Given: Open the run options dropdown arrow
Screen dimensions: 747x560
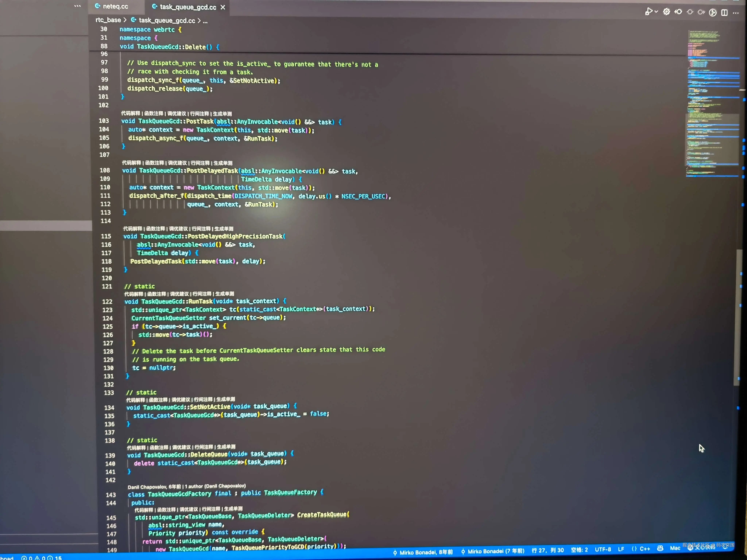Looking at the screenshot, I should point(656,12).
